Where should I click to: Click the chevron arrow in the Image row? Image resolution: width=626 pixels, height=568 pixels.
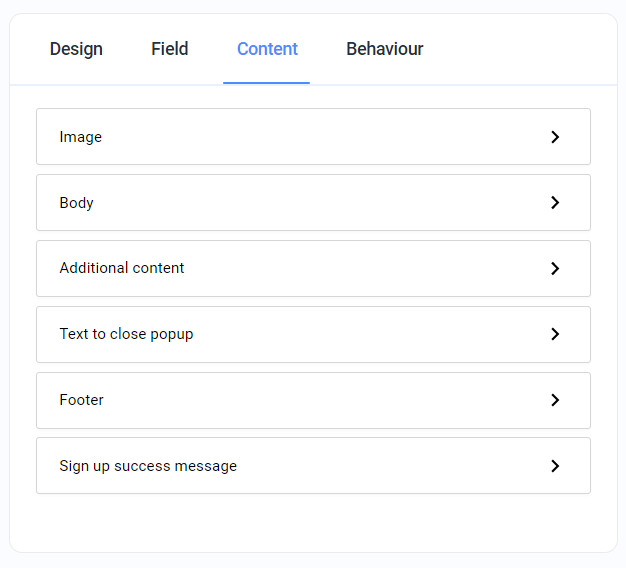tap(555, 137)
